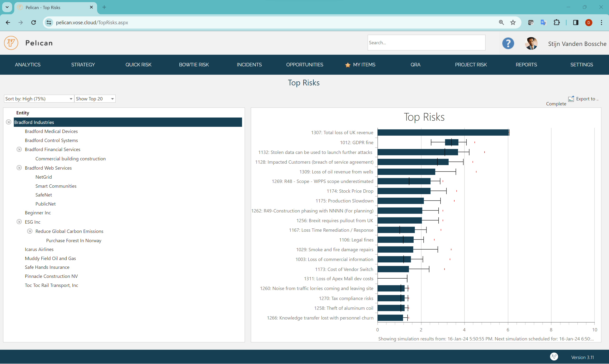Click the Vose logo in footer
Image resolution: width=609 pixels, height=364 pixels.
pos(554,357)
